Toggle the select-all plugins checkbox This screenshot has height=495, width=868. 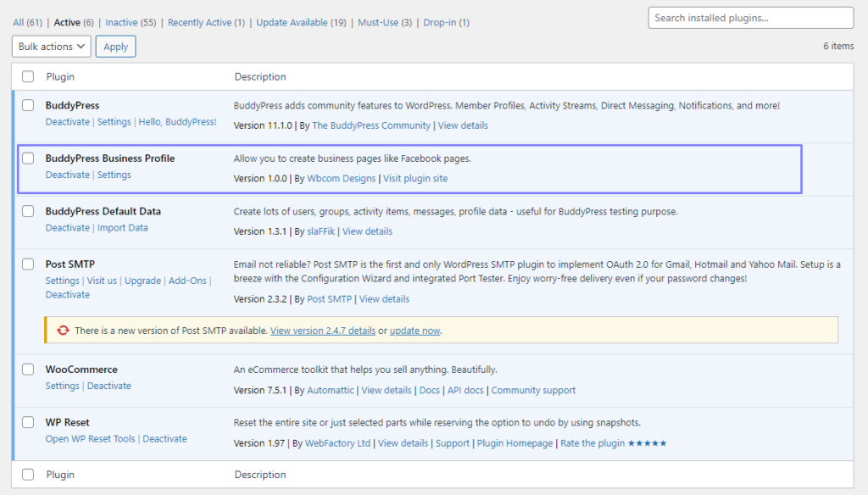pyautogui.click(x=27, y=75)
